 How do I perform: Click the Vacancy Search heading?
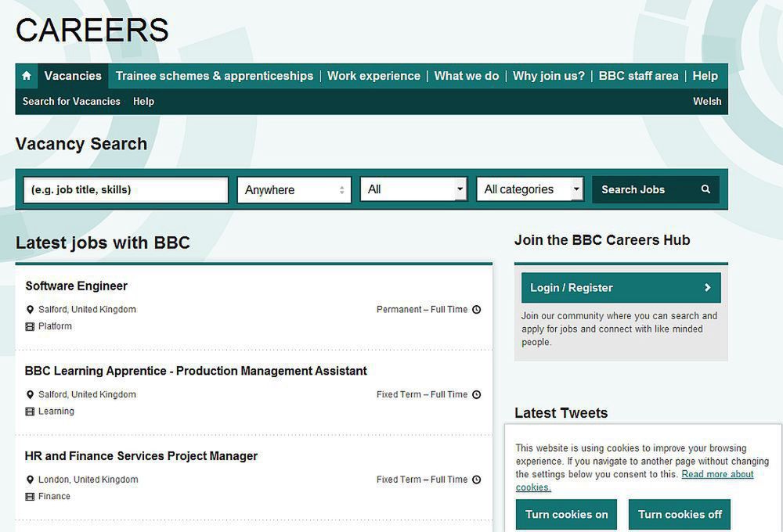coord(81,144)
